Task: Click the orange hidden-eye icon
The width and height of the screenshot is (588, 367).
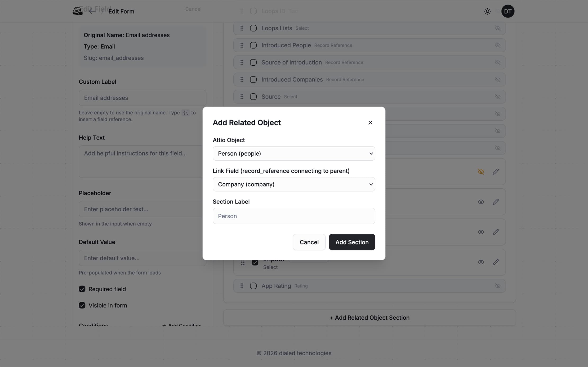Action: 481,172
